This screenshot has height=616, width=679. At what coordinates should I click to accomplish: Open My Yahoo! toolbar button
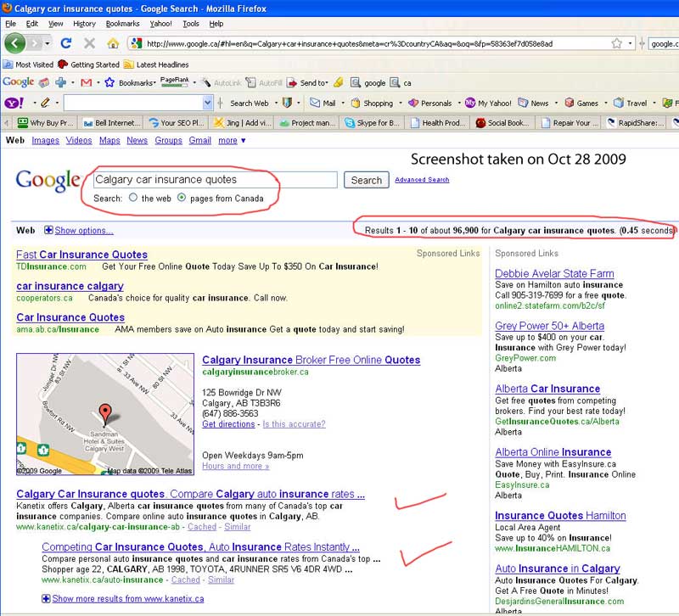(x=488, y=103)
